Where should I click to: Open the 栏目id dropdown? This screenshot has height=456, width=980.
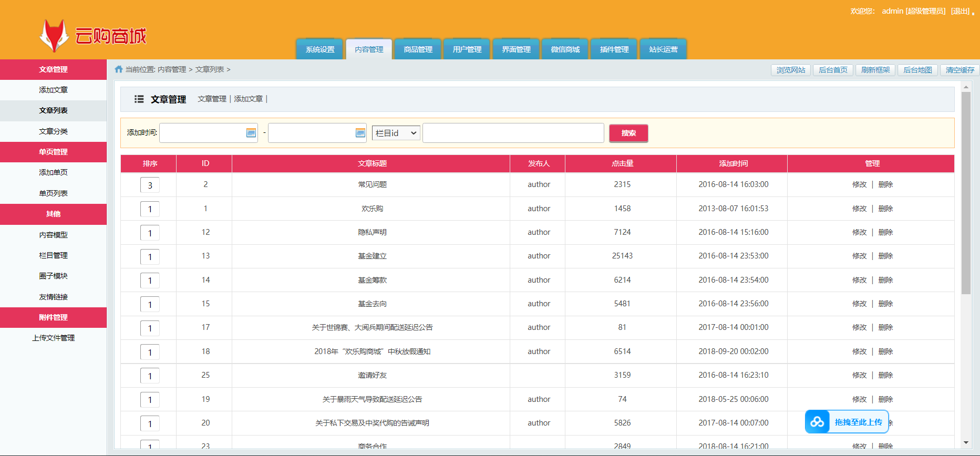(396, 133)
